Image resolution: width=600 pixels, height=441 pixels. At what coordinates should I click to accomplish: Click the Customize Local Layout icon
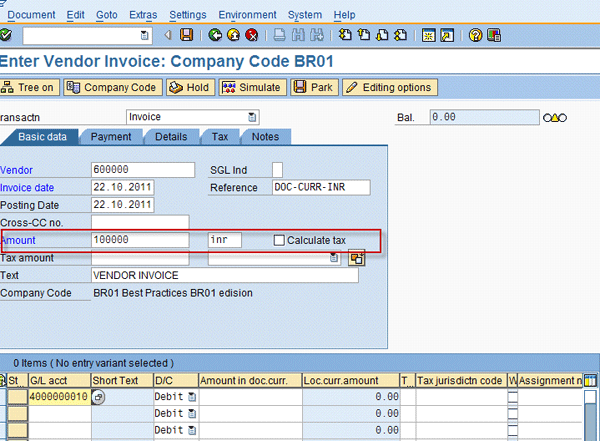point(494,35)
